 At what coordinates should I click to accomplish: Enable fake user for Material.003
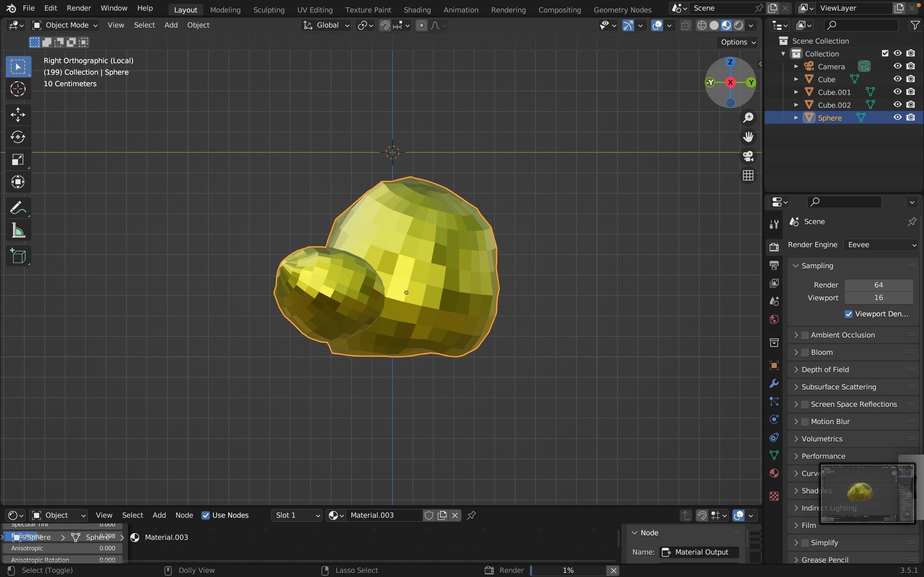click(428, 515)
